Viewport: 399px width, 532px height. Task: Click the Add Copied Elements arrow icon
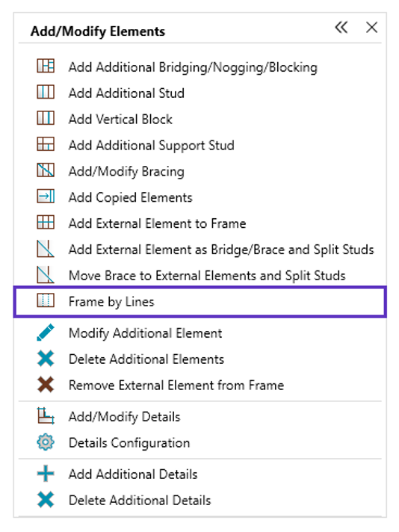[46, 197]
